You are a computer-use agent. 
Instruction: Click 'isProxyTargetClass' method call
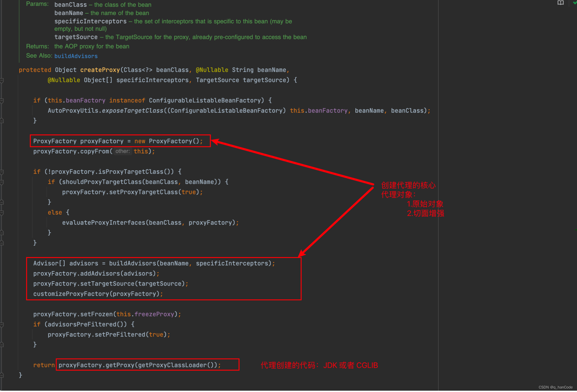131,172
